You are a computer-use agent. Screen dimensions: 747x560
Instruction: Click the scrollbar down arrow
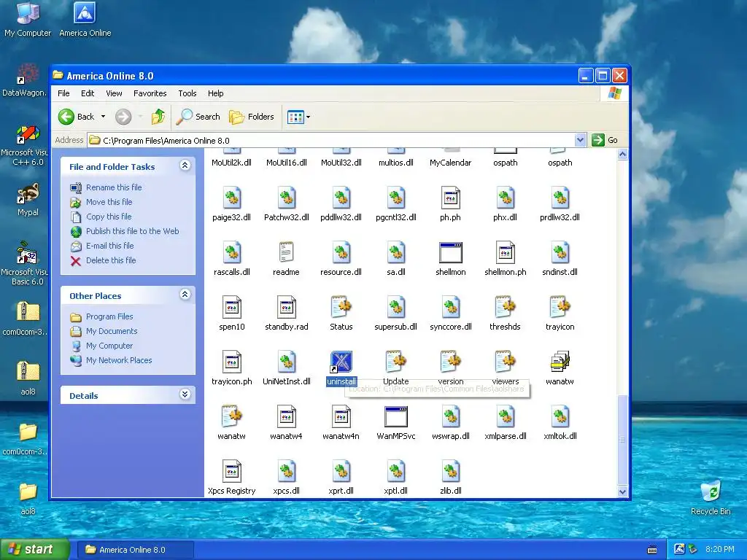click(x=622, y=492)
